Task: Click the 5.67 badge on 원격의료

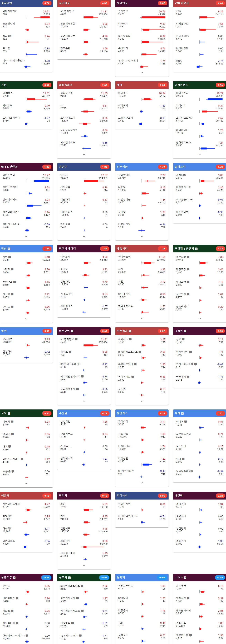Action: [162, 3]
